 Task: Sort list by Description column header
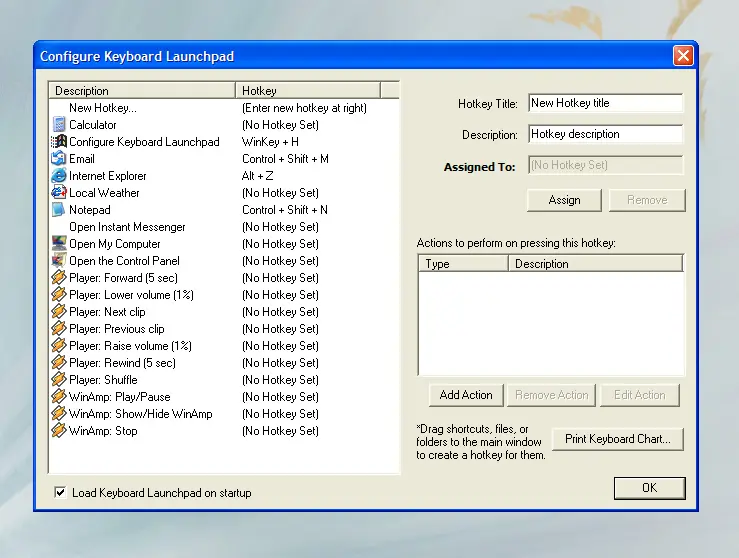click(x=142, y=91)
